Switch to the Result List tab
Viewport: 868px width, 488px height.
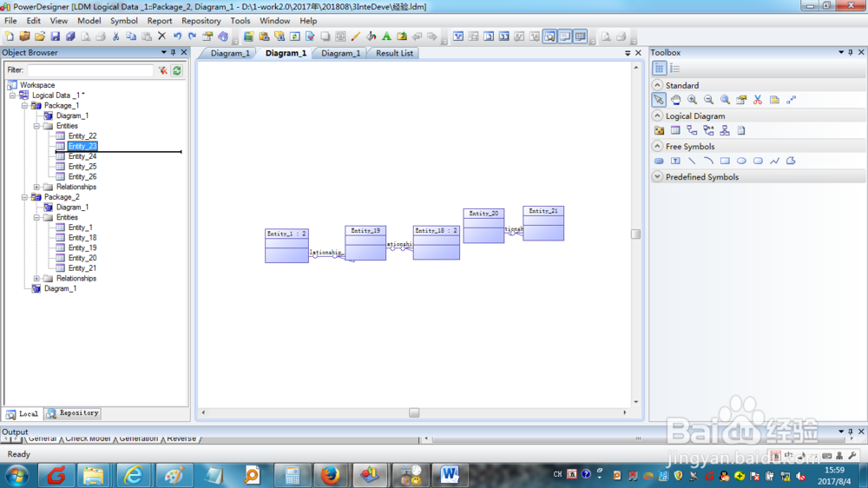(394, 53)
